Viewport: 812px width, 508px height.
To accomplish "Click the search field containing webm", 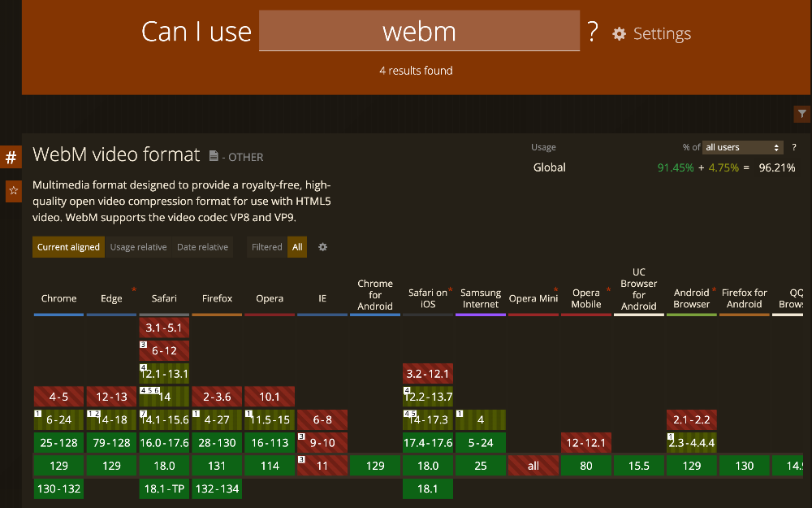I will click(420, 31).
